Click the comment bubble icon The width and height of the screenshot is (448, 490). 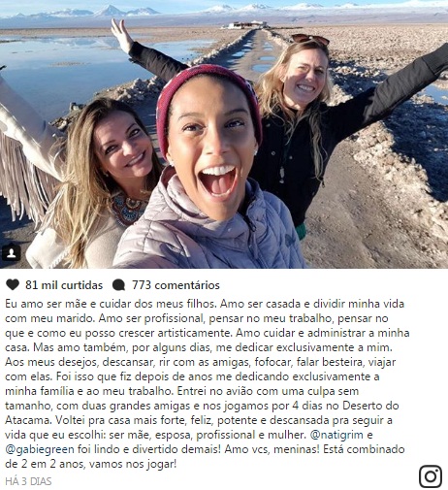tap(118, 285)
